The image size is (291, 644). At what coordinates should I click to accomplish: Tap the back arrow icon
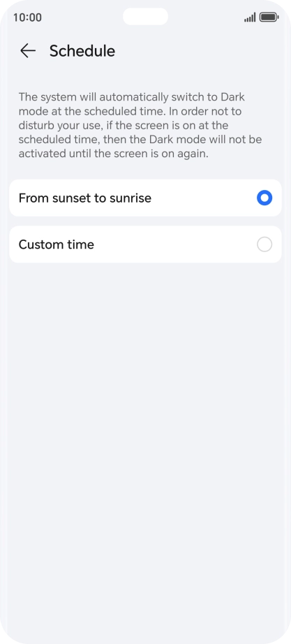28,51
